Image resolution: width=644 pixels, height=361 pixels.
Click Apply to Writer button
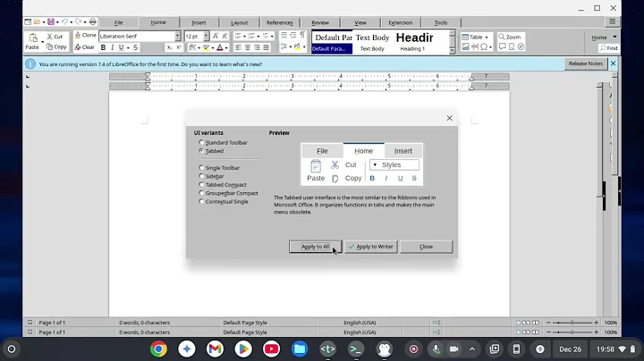tap(371, 247)
